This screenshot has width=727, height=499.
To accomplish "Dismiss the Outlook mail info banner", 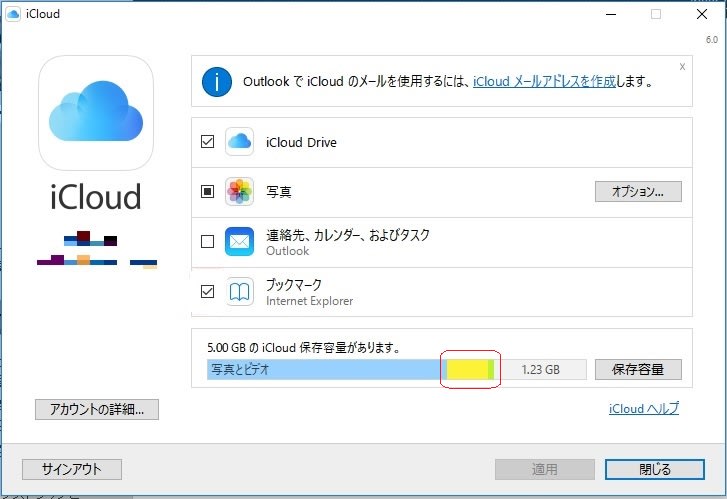I will coord(682,67).
